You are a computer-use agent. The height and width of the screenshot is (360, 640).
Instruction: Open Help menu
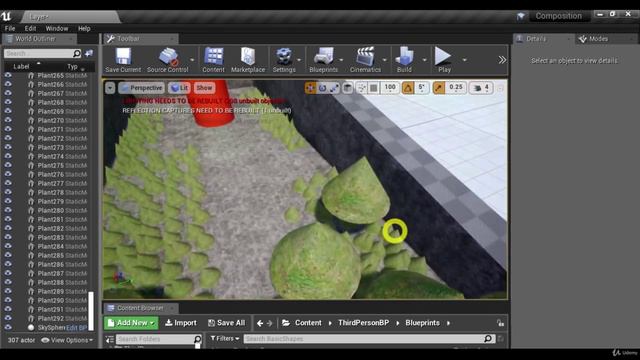click(84, 29)
